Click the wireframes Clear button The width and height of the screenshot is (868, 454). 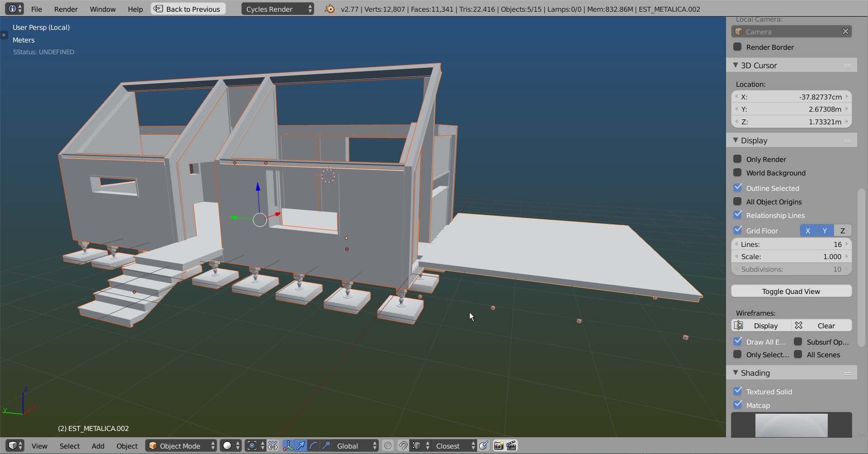pyautogui.click(x=822, y=326)
